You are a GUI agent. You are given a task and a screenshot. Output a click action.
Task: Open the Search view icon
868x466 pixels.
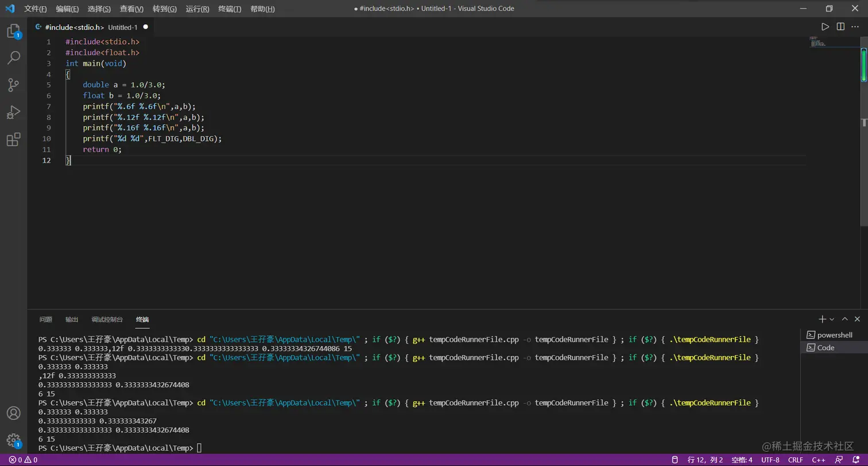tap(13, 57)
